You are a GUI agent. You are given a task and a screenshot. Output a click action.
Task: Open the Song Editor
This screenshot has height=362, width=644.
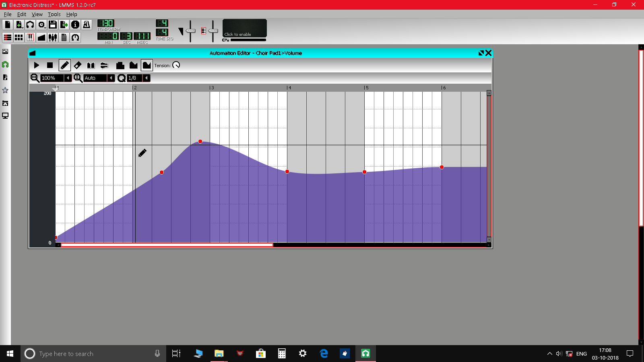(x=7, y=37)
